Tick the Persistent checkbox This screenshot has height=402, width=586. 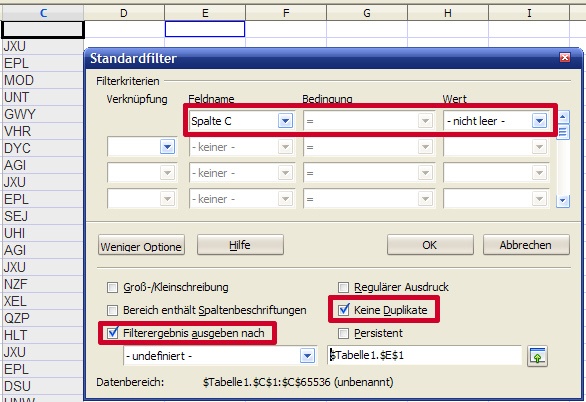[343, 333]
